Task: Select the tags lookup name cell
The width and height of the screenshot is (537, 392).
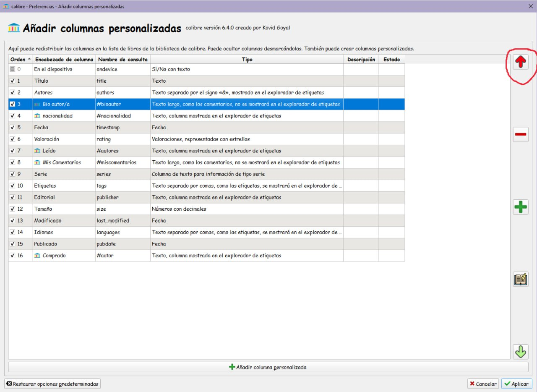Action: pyautogui.click(x=123, y=186)
